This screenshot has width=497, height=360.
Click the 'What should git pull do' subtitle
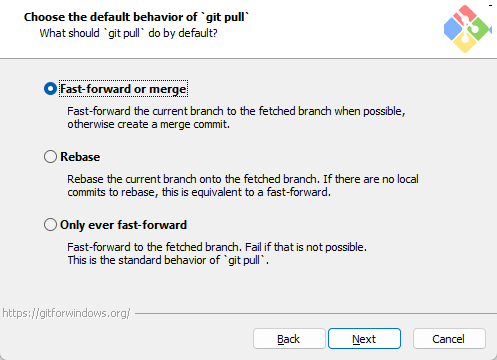(x=128, y=33)
